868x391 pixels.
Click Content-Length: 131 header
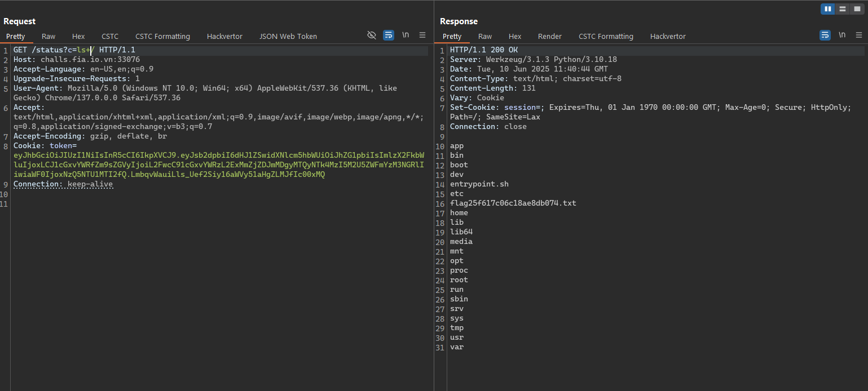(493, 88)
